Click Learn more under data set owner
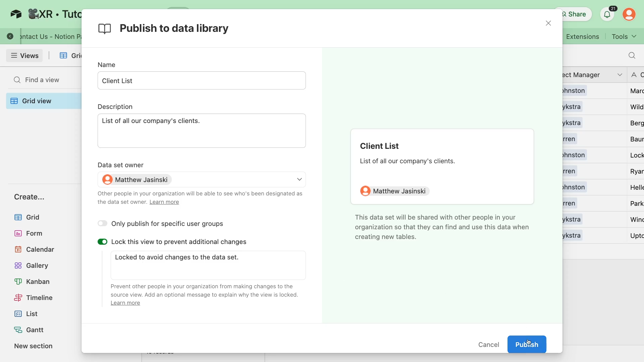The image size is (644, 362). (x=164, y=202)
